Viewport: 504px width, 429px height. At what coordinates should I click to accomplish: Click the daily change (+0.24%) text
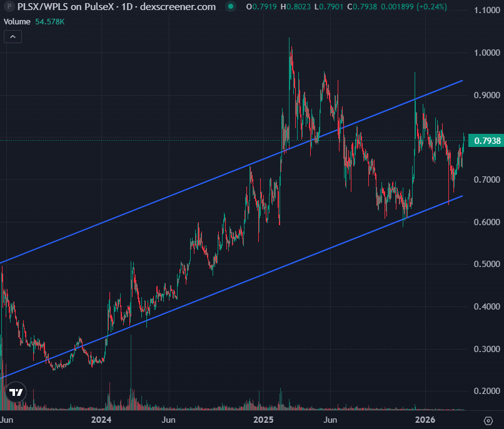(431, 6)
